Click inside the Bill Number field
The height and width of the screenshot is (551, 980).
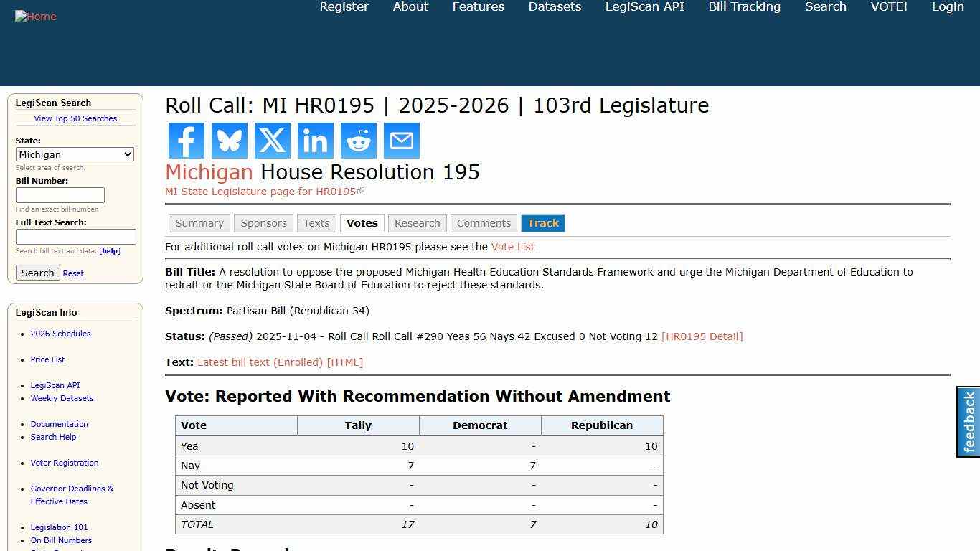[60, 194]
